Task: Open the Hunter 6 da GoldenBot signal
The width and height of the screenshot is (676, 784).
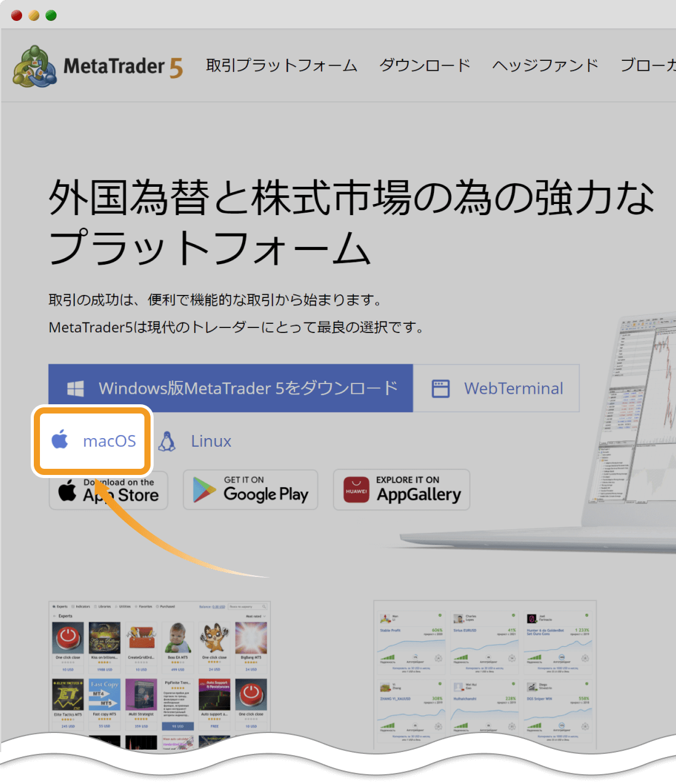Action: [x=546, y=631]
